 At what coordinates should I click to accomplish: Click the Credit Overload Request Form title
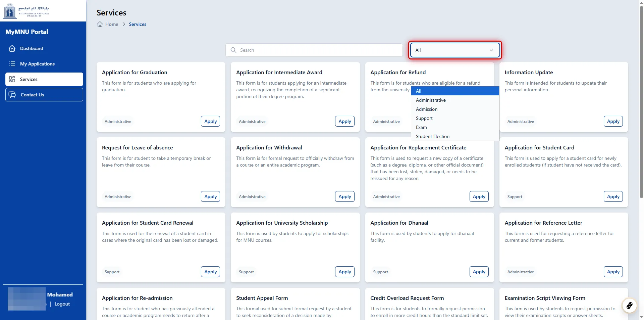(407, 298)
